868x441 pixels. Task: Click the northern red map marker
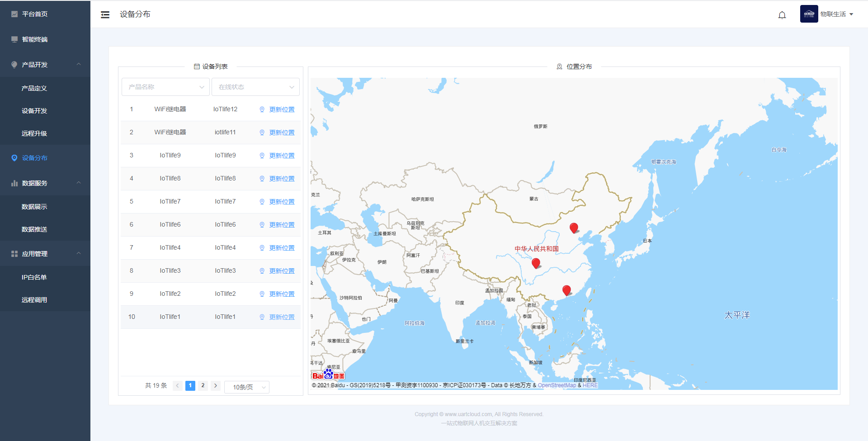tap(574, 228)
